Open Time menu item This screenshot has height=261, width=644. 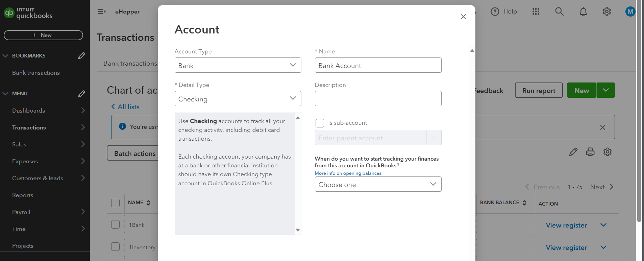(19, 229)
